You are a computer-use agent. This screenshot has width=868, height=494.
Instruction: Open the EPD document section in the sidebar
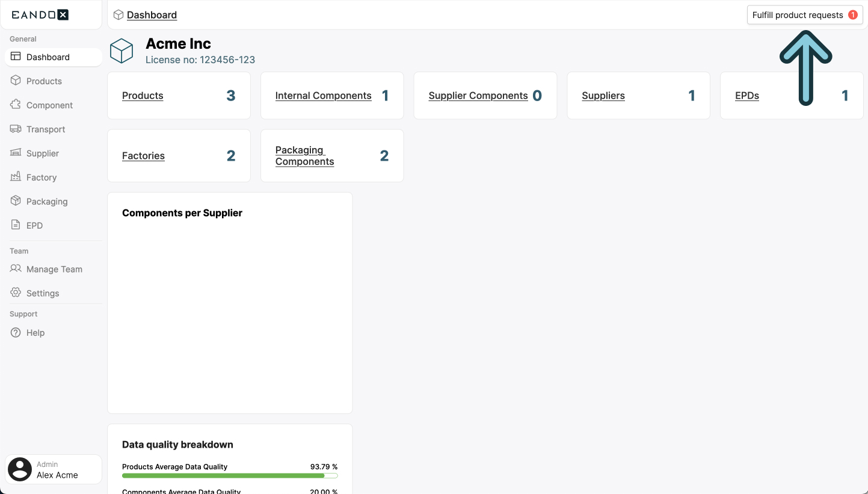pos(16,225)
